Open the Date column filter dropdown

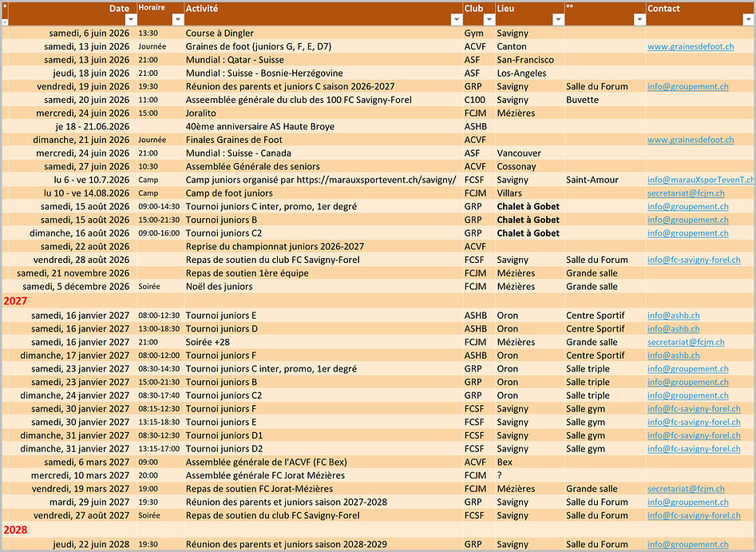click(x=131, y=19)
